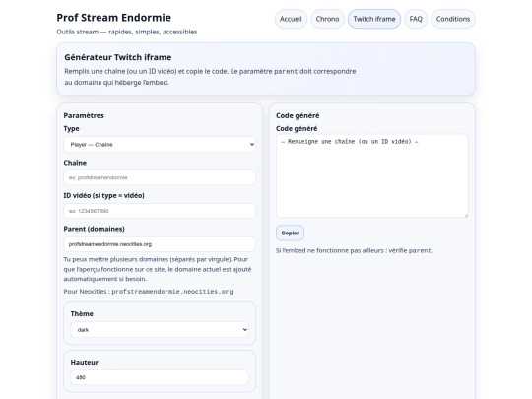Click the Générateur Twitch iframe heading
The image size is (532, 399).
118,57
